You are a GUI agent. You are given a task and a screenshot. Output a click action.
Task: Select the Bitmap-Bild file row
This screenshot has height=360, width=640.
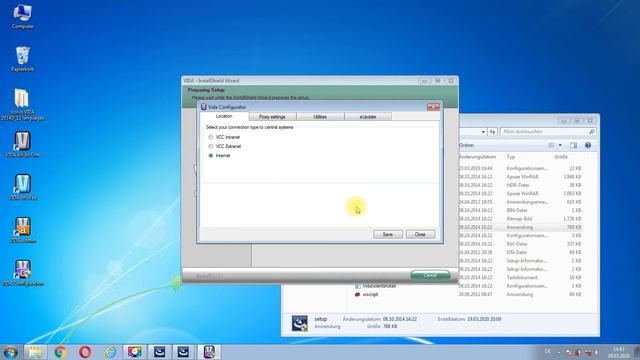tap(520, 219)
